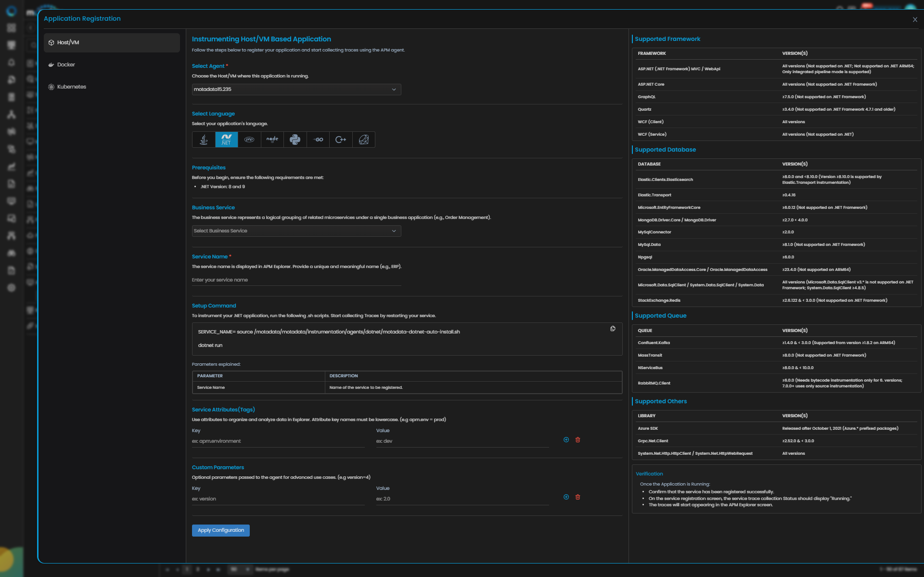Select the Python language icon
This screenshot has height=577, width=924.
(x=295, y=140)
